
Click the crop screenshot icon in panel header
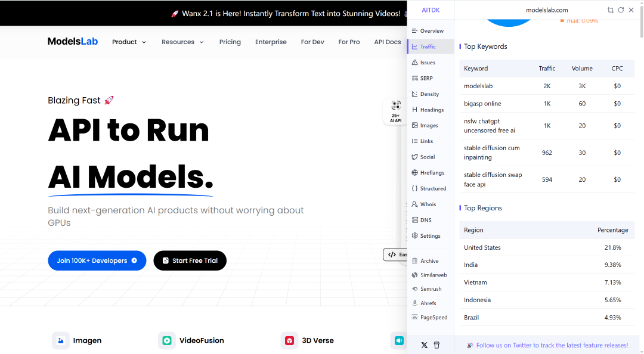coord(611,10)
